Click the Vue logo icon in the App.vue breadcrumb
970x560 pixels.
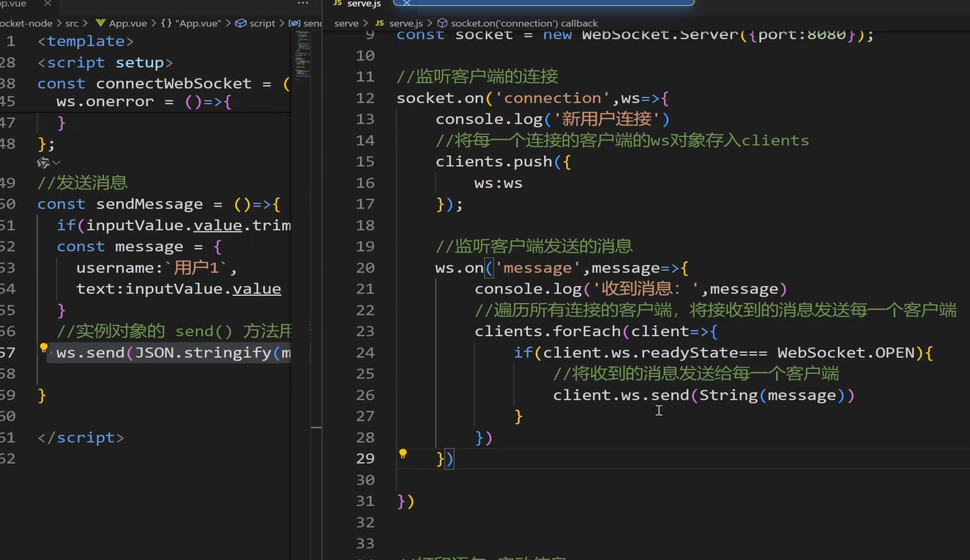pos(101,23)
